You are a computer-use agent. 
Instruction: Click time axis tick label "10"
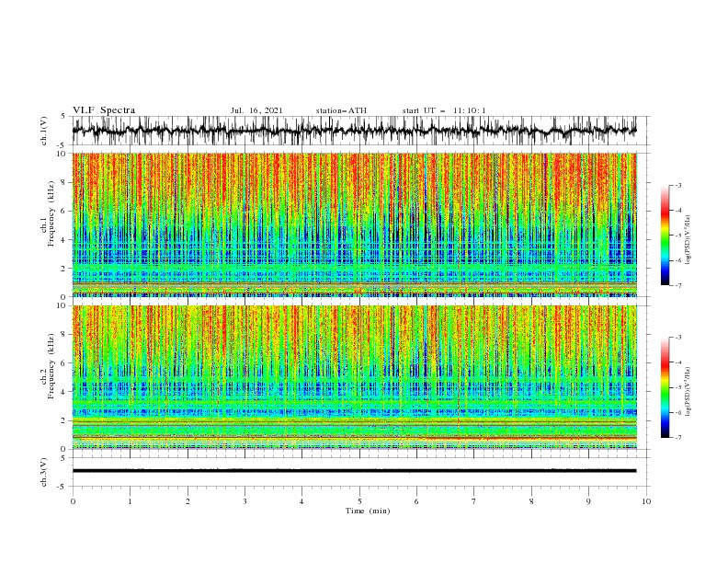coord(646,501)
